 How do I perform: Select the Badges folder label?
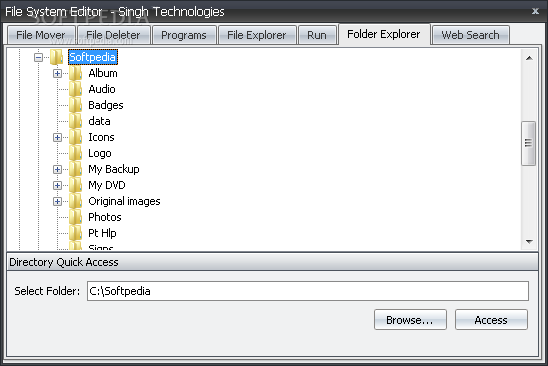[106, 105]
